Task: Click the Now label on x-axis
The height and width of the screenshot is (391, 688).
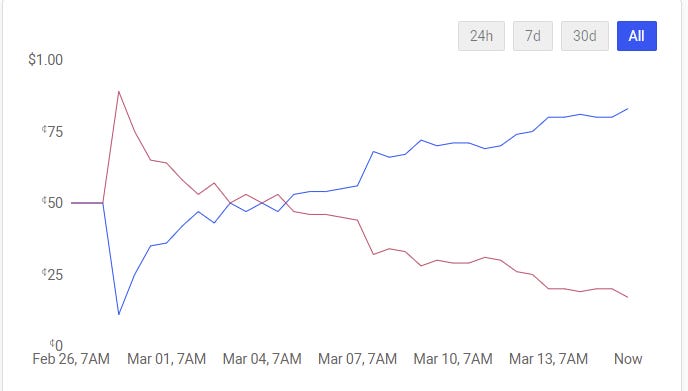Action: 628,359
